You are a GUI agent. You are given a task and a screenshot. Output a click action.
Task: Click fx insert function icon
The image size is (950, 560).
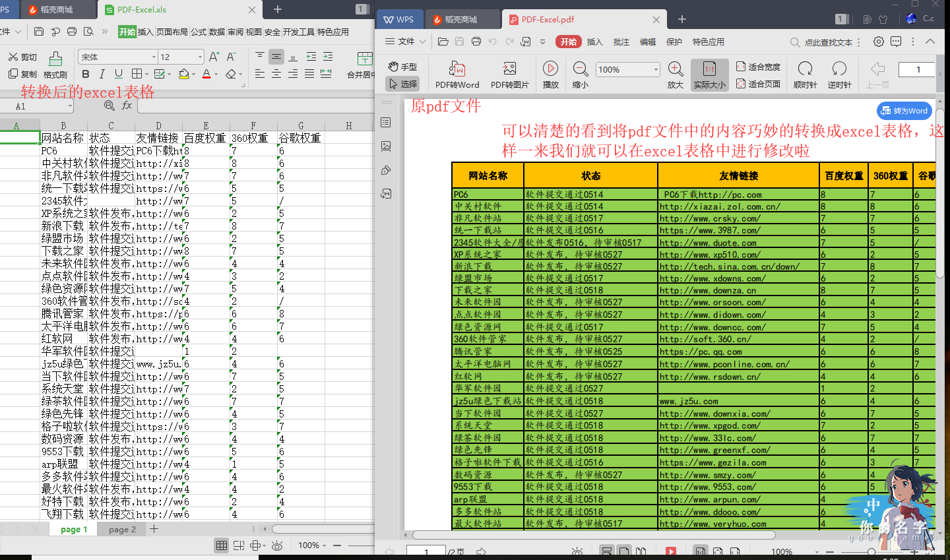click(127, 106)
